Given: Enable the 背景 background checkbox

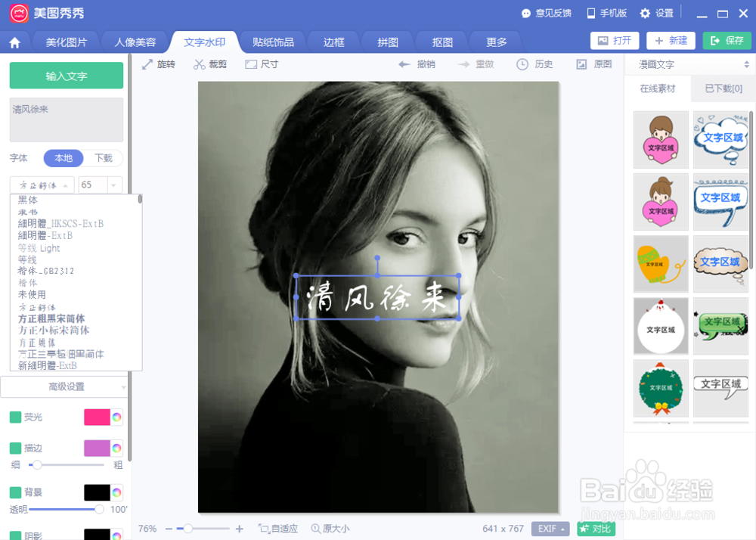Looking at the screenshot, I should point(16,492).
